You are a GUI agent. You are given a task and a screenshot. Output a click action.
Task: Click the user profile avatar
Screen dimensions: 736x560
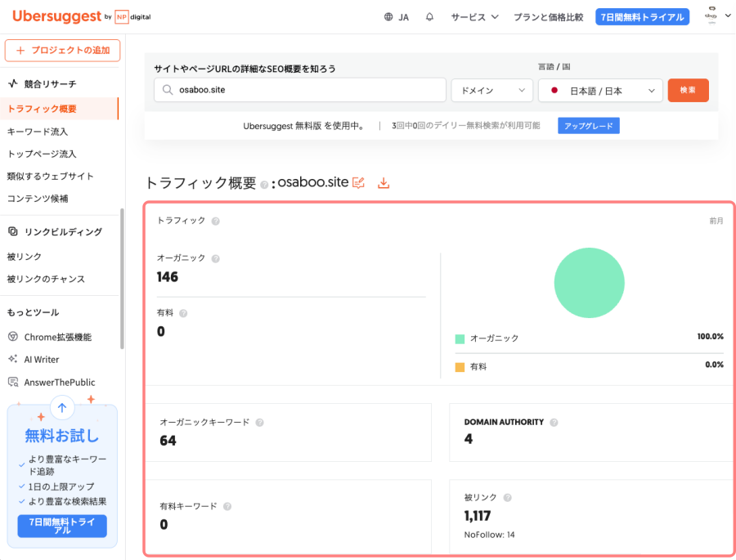point(711,16)
